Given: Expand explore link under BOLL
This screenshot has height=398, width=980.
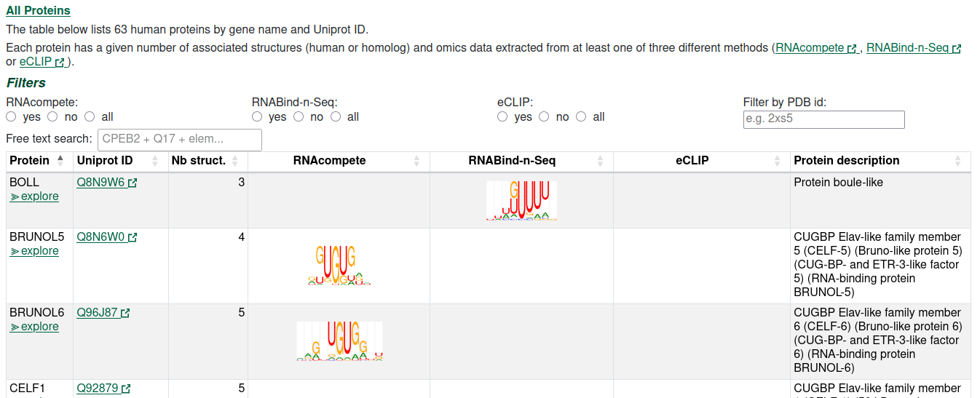Looking at the screenshot, I should click(34, 196).
